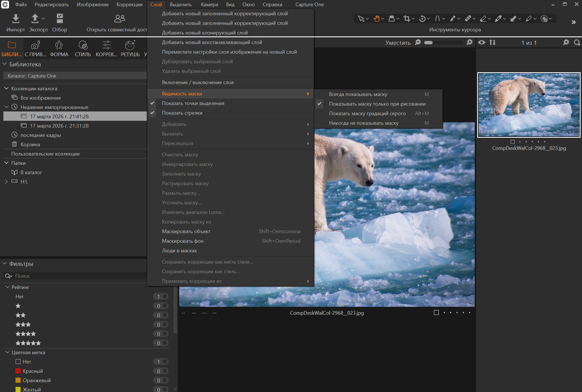Click 'Маскировать объект' menu entry
Image resolution: width=582 pixels, height=392 pixels.
tap(186, 231)
